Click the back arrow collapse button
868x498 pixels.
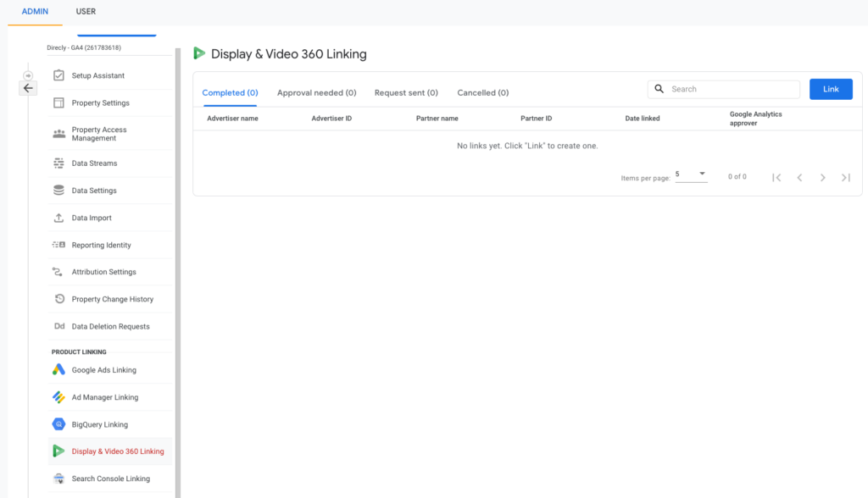point(28,88)
